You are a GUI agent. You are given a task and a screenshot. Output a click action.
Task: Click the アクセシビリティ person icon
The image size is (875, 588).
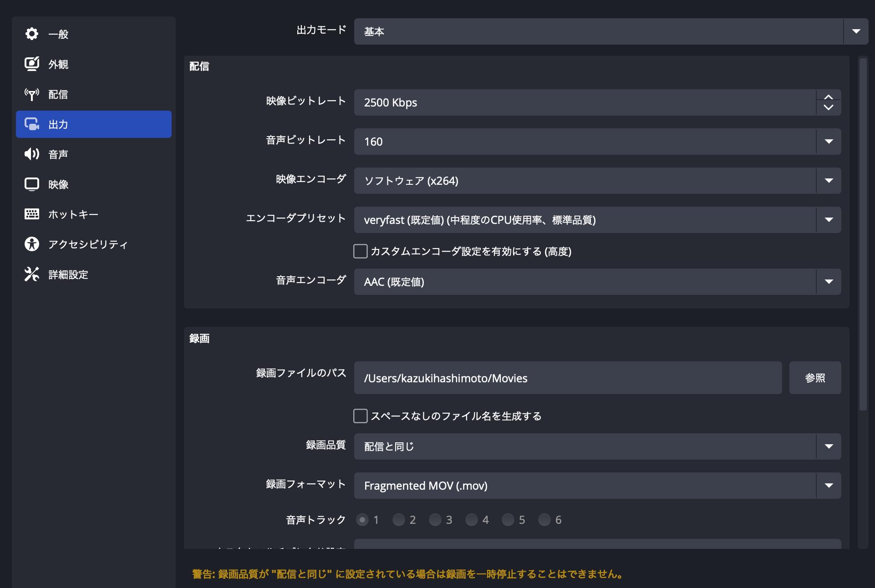pyautogui.click(x=31, y=244)
